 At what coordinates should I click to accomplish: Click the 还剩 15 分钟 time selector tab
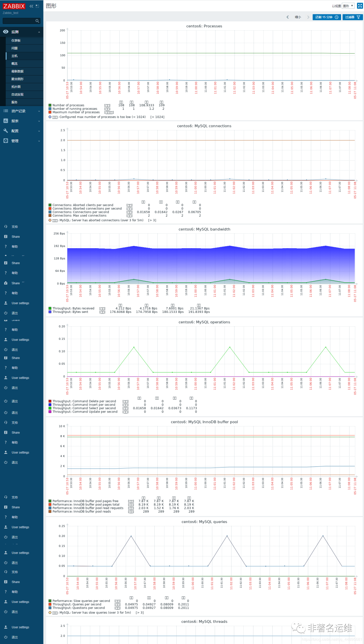(x=327, y=17)
